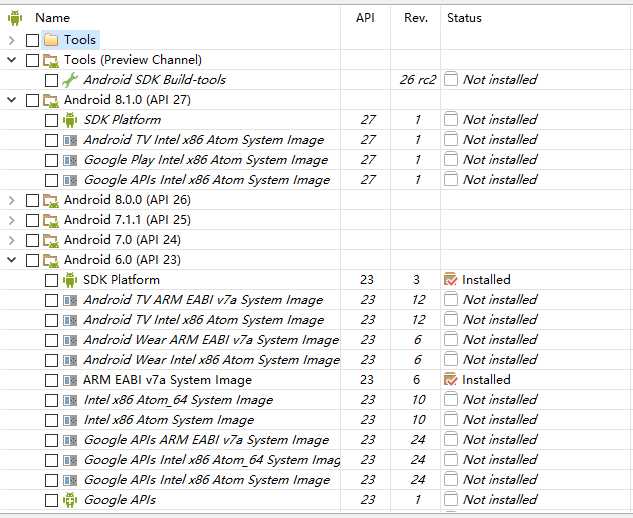The height and width of the screenshot is (518, 633).
Task: Click the Android Wear Intel x86 Atom image icon
Action: coord(70,360)
